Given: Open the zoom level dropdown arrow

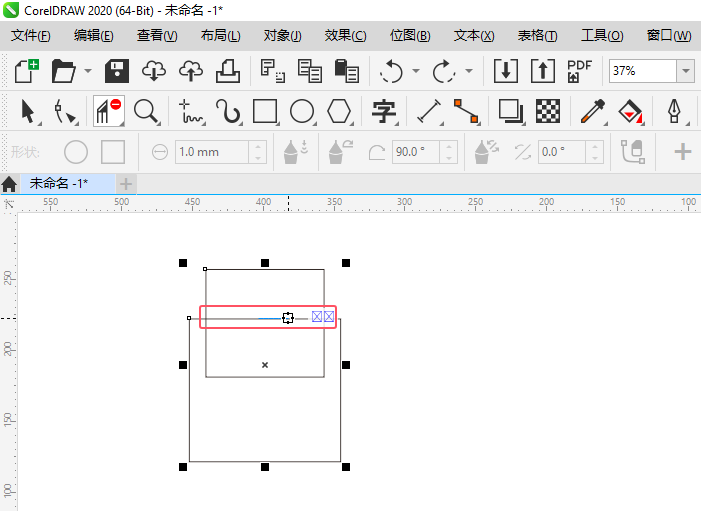Looking at the screenshot, I should 685,71.
